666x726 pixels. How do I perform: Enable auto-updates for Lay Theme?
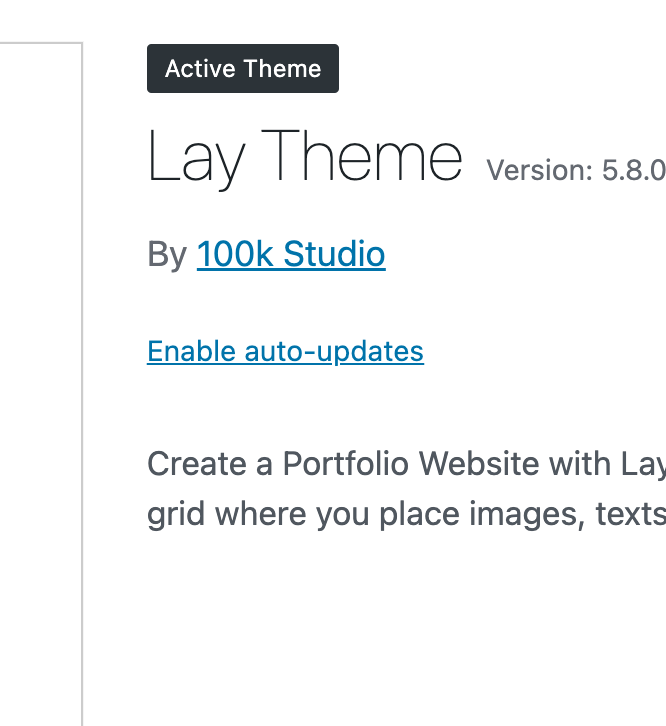285,352
